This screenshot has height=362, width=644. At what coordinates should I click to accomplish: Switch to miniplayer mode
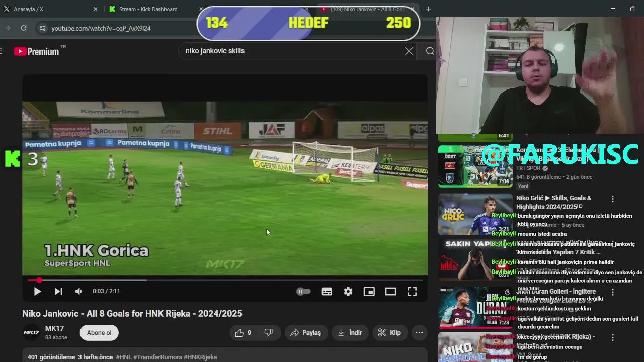(x=369, y=291)
